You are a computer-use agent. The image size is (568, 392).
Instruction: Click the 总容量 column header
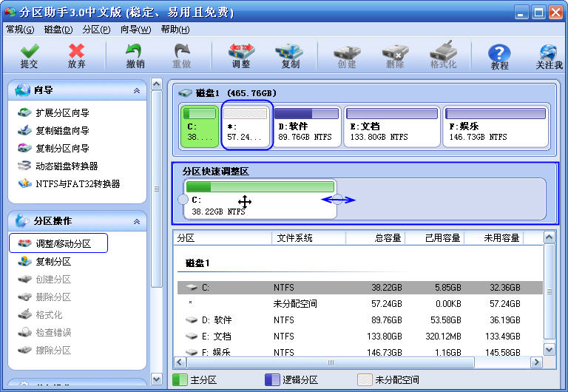point(388,238)
